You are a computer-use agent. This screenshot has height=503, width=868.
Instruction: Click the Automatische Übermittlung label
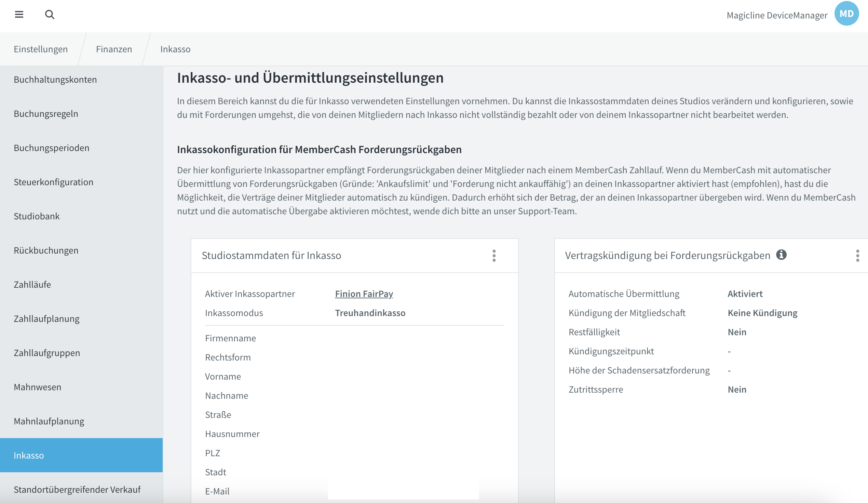pyautogui.click(x=624, y=294)
